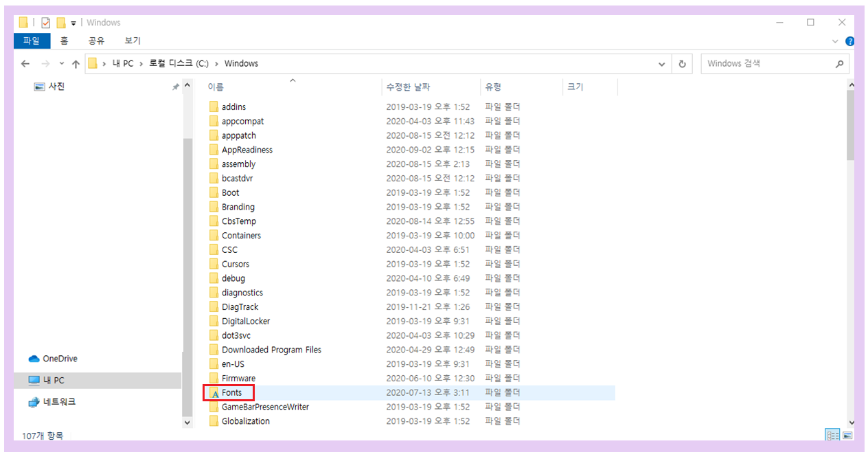Navigate to 내 PC in the address bar

[x=123, y=64]
